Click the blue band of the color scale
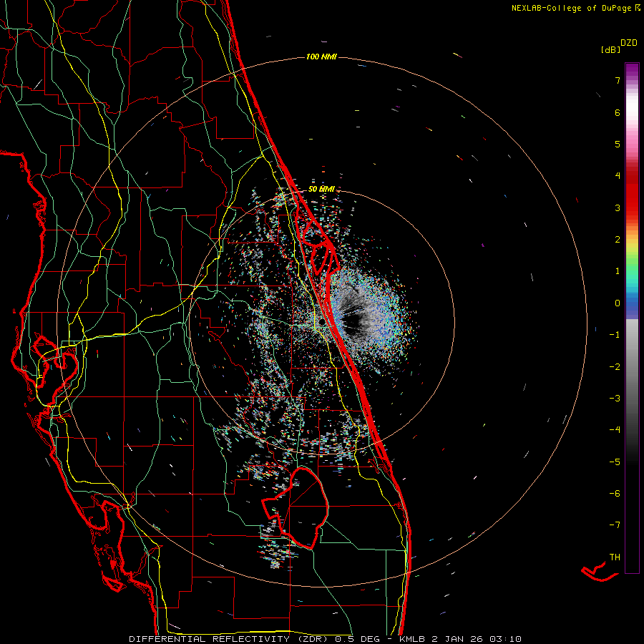 [632, 305]
